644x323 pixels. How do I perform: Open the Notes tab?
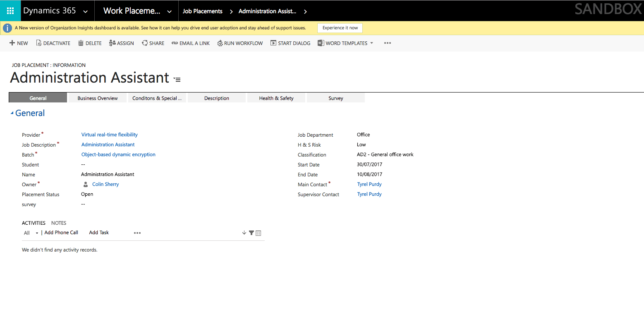click(58, 223)
